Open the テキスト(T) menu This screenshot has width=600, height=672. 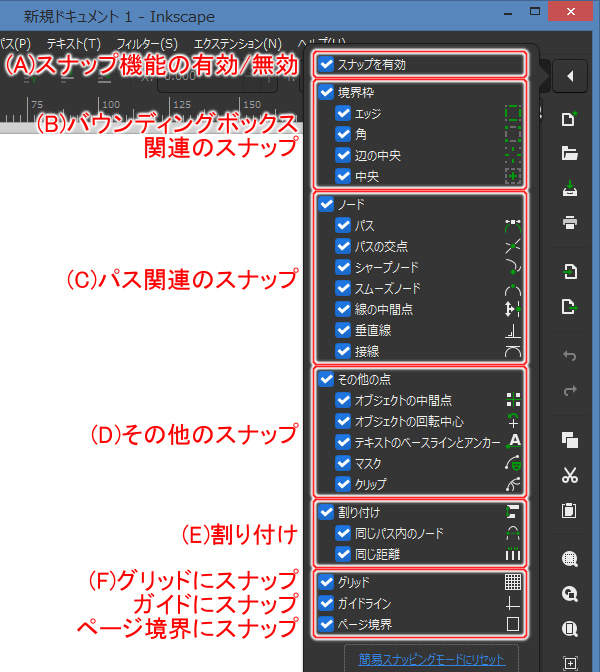pos(73,44)
